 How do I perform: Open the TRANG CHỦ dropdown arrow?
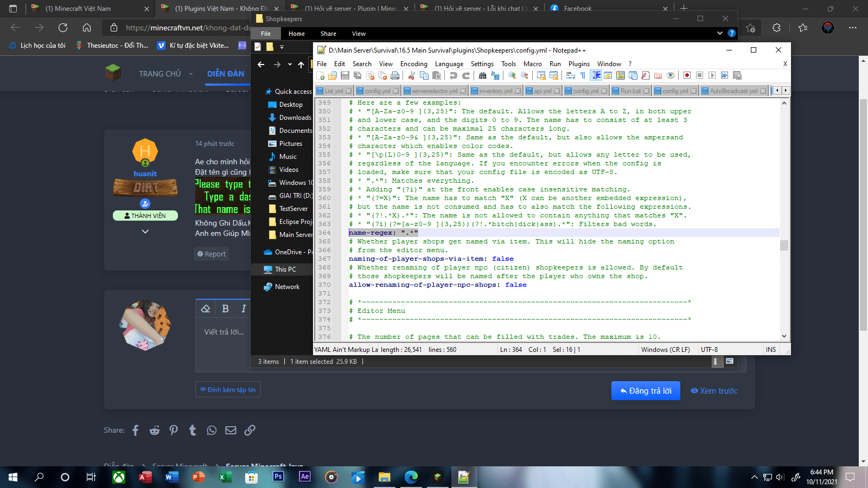[191, 74]
